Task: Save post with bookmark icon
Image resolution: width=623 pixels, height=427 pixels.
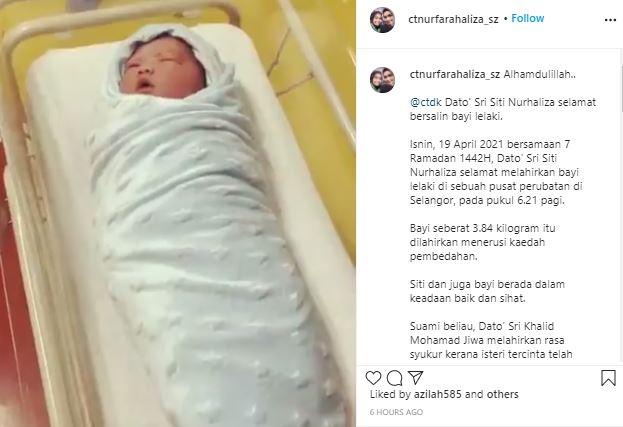Action: tap(608, 378)
